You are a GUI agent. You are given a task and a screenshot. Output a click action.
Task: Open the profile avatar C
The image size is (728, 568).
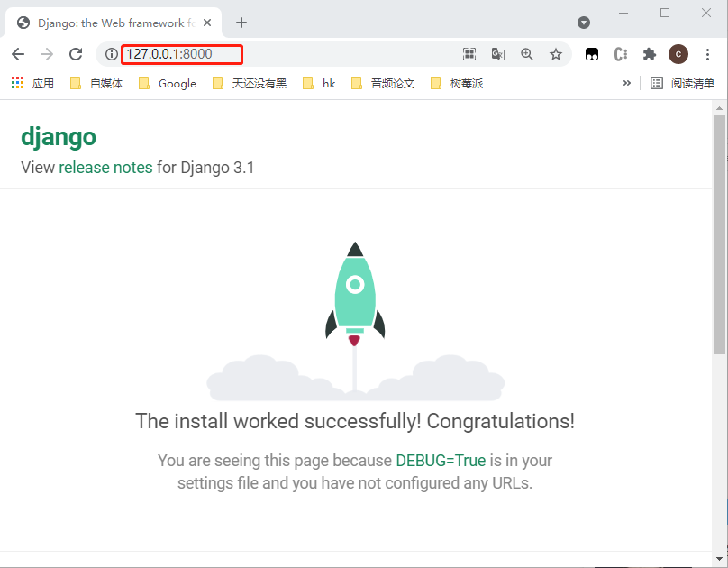[x=678, y=54]
